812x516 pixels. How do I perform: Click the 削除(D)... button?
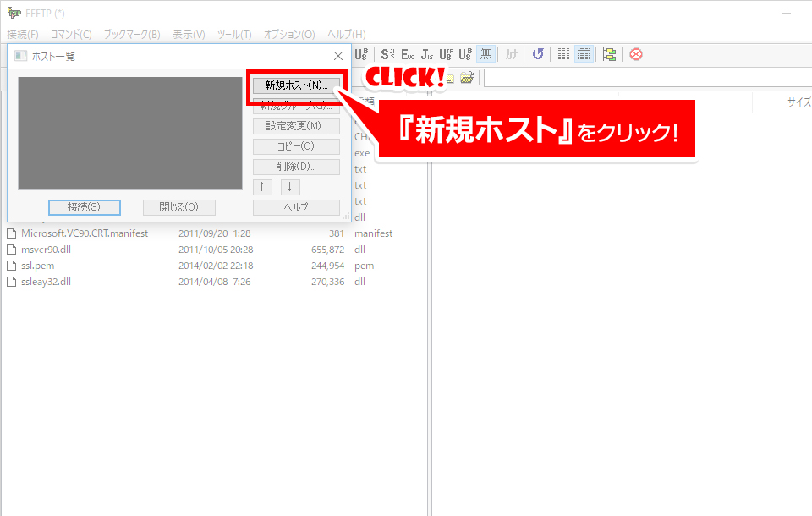(296, 167)
